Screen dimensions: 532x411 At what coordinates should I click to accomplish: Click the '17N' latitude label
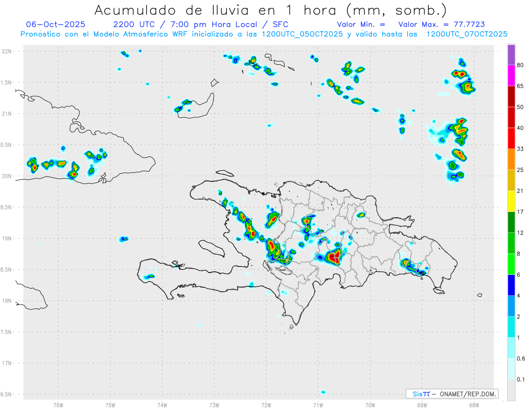pyautogui.click(x=8, y=363)
